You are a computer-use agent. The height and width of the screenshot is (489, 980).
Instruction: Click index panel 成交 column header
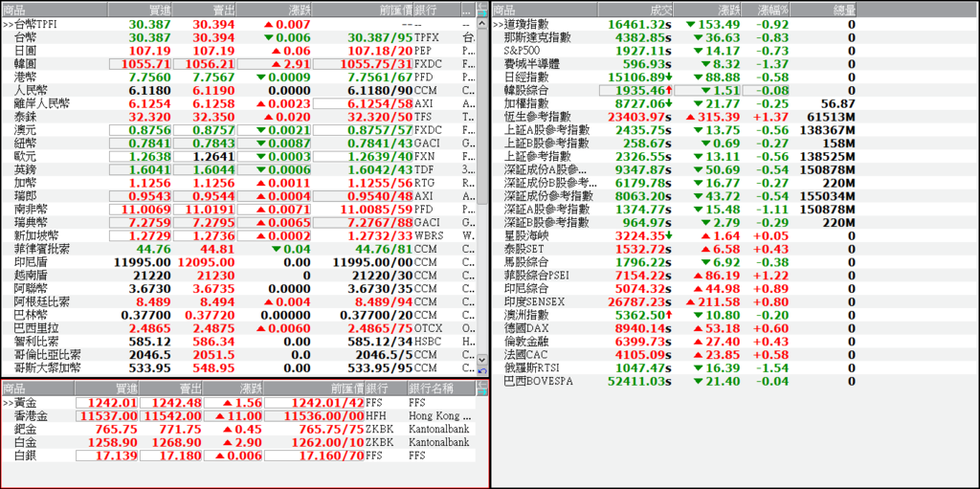[x=635, y=10]
